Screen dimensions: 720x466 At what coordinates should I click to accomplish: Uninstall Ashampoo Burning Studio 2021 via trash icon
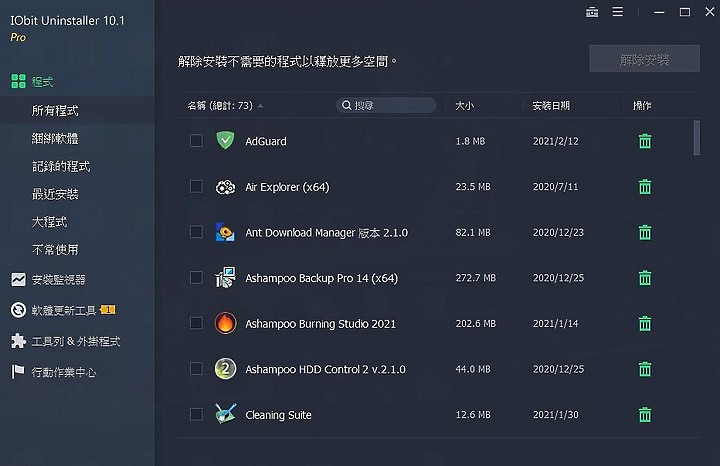click(645, 324)
